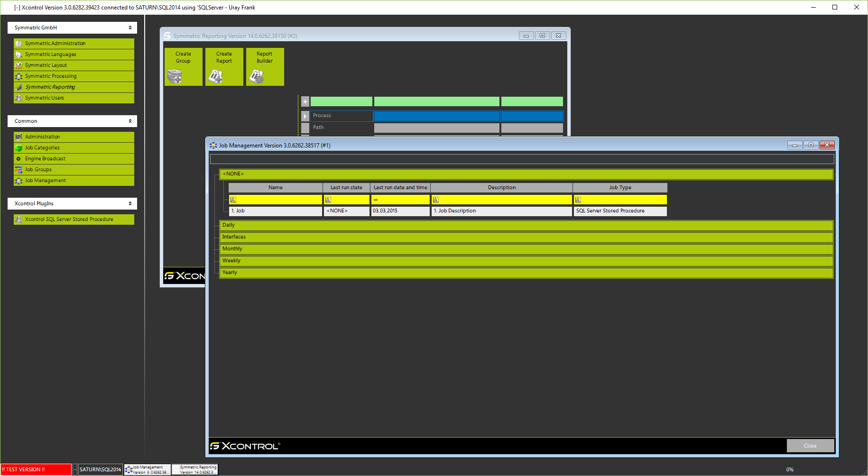The height and width of the screenshot is (476, 868).
Task: Select Symmetric Reporting sidebar entry
Action: click(x=74, y=87)
